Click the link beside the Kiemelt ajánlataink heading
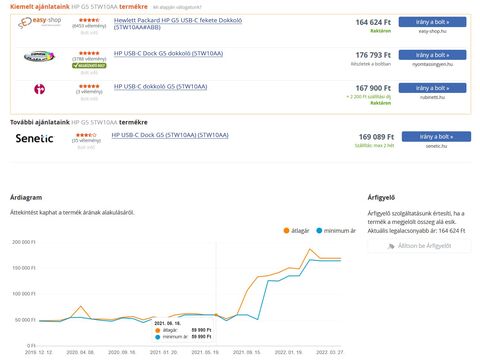 (x=177, y=7)
